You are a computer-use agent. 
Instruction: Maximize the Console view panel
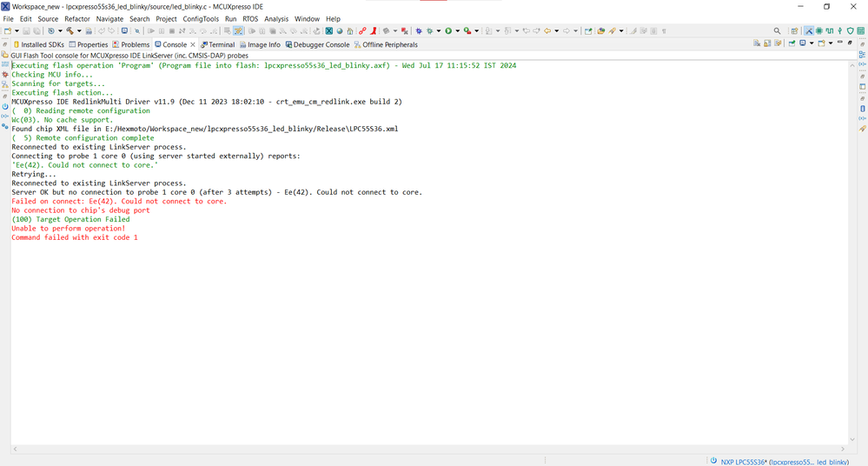850,43
